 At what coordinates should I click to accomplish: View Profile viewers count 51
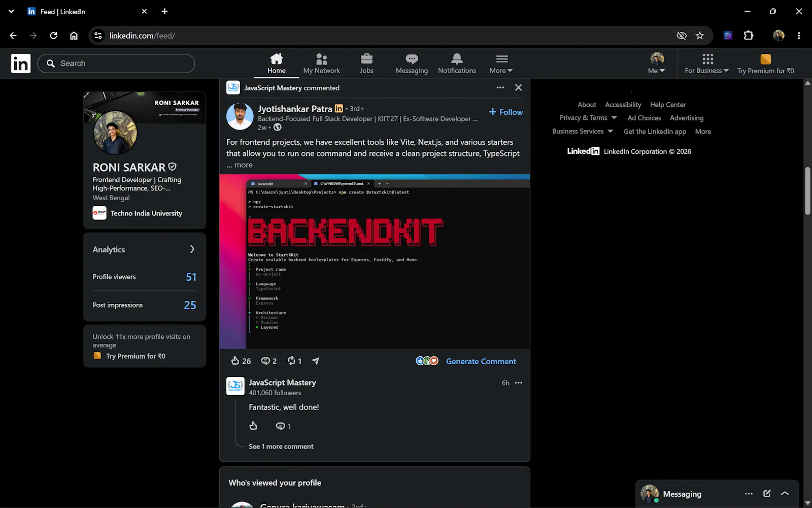click(x=191, y=277)
